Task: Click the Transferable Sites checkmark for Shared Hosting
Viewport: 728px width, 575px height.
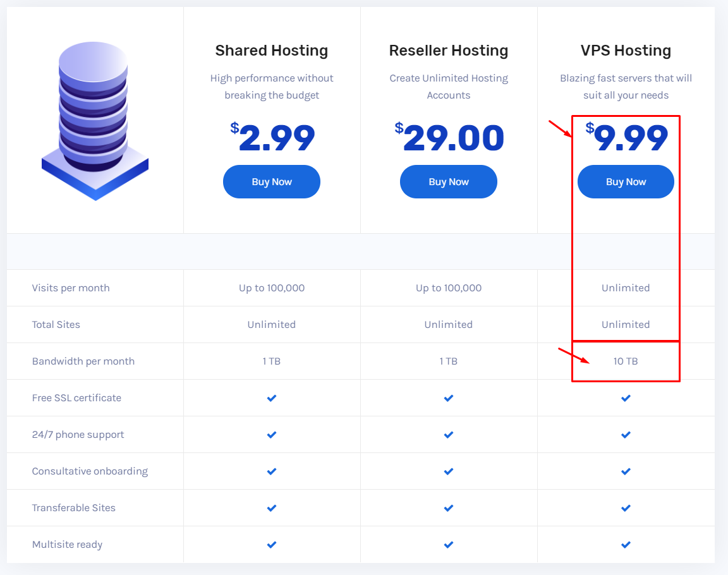Action: coord(272,508)
